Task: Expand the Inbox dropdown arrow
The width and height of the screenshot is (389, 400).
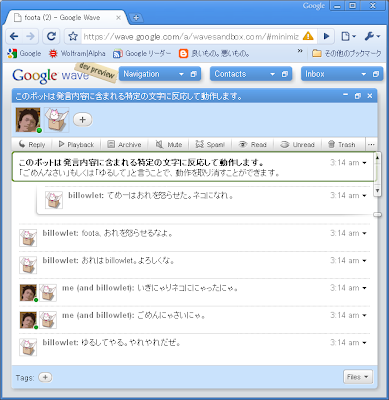Action: click(364, 74)
